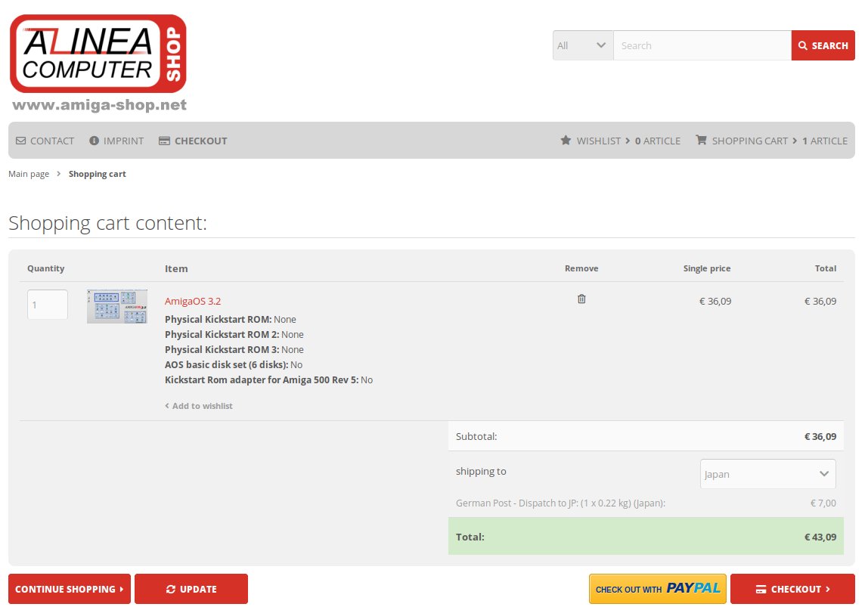Viewport: 868px width, 607px height.
Task: Open the CONTACT menu item
Action: (45, 141)
